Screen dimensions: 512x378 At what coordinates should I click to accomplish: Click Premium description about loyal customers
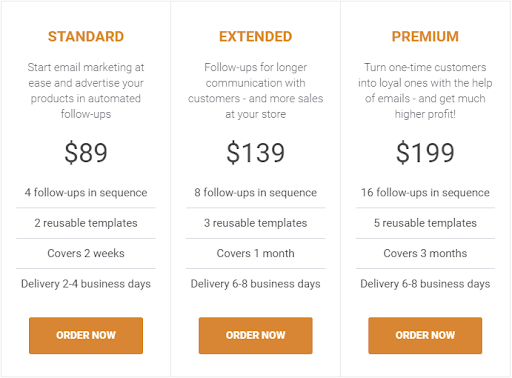click(x=425, y=91)
